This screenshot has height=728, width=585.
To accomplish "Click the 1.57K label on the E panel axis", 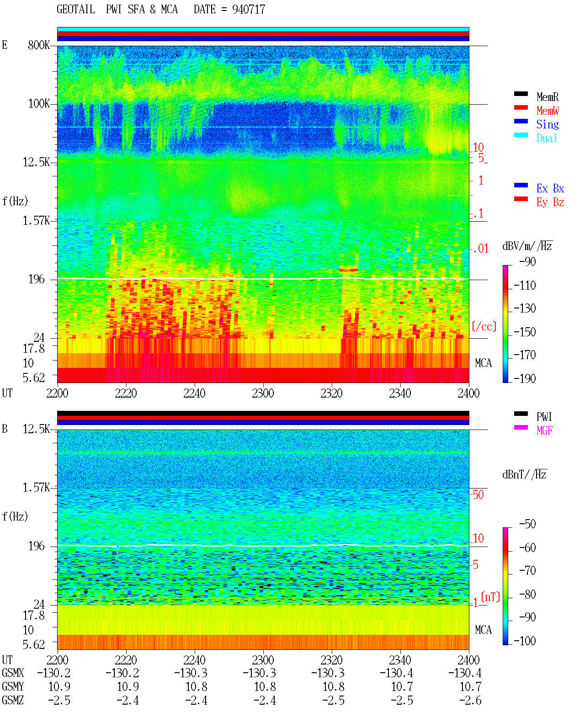I will [x=36, y=221].
